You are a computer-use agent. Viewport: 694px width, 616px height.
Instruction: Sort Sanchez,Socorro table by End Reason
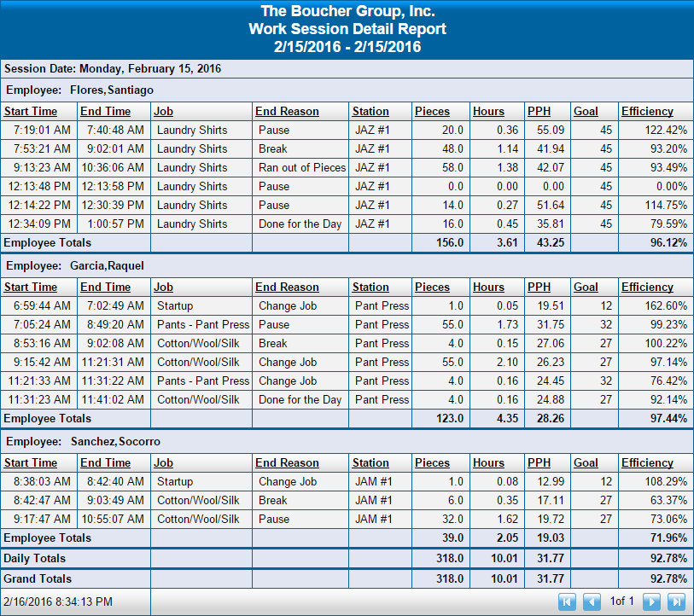(x=287, y=463)
